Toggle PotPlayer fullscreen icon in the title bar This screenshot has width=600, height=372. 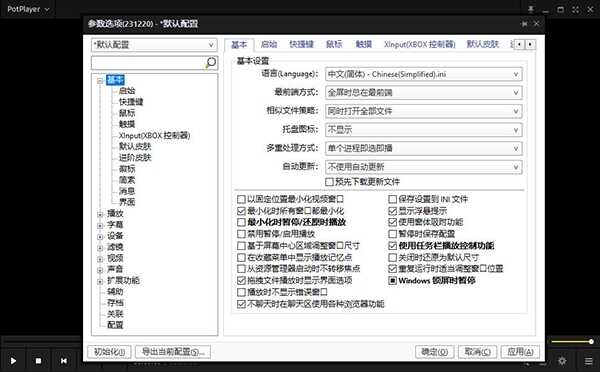pos(576,9)
